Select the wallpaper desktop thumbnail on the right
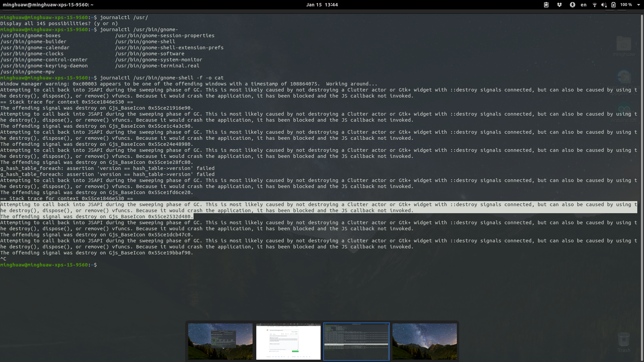 point(424,341)
